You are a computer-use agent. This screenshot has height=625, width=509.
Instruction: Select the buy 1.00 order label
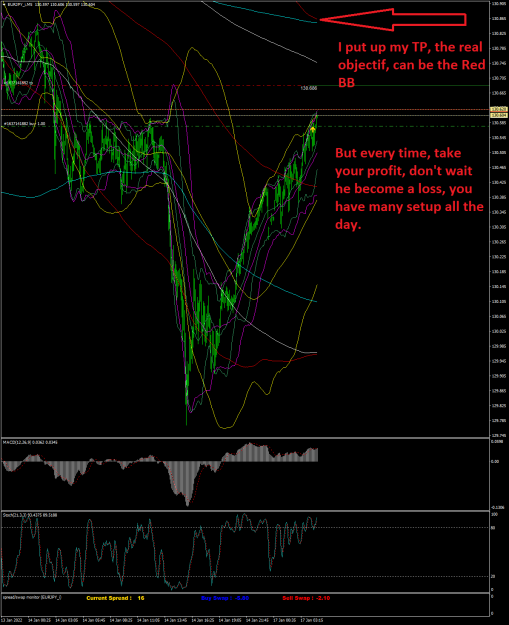tap(24, 124)
